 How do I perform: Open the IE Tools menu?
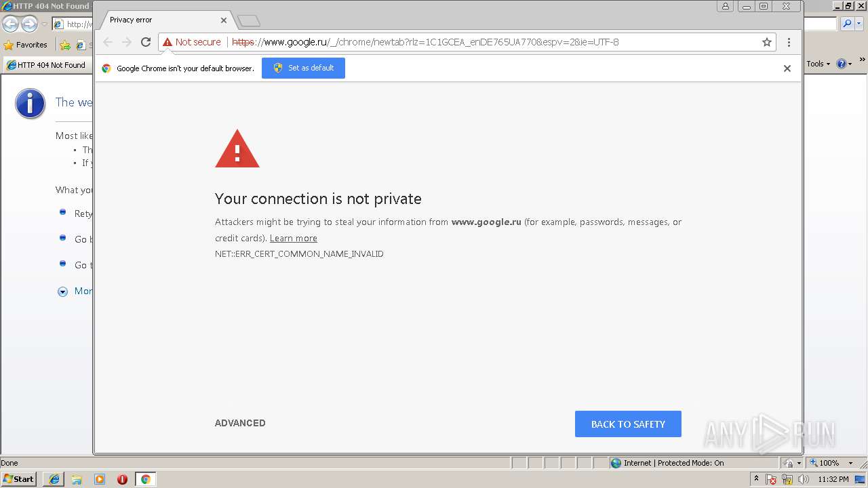click(818, 64)
